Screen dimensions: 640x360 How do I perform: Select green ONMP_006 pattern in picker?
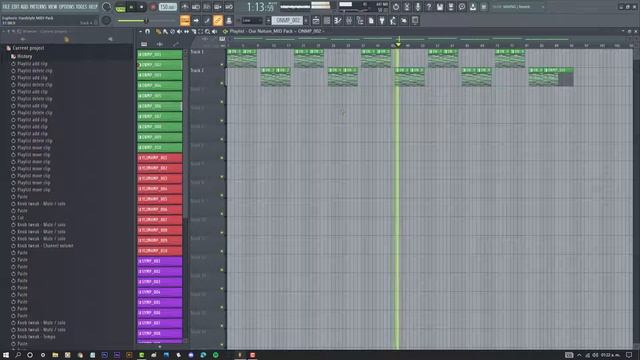pos(160,106)
